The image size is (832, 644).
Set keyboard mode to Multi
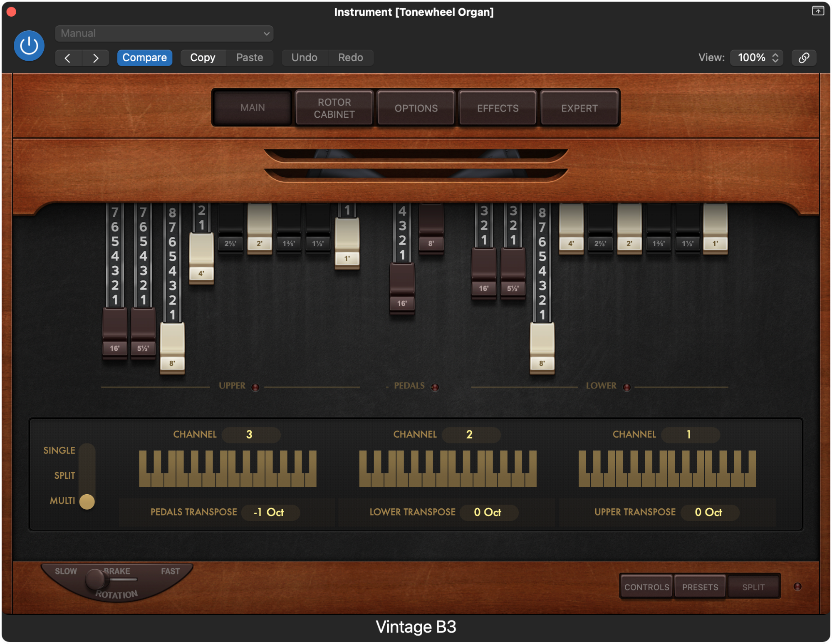pyautogui.click(x=62, y=500)
